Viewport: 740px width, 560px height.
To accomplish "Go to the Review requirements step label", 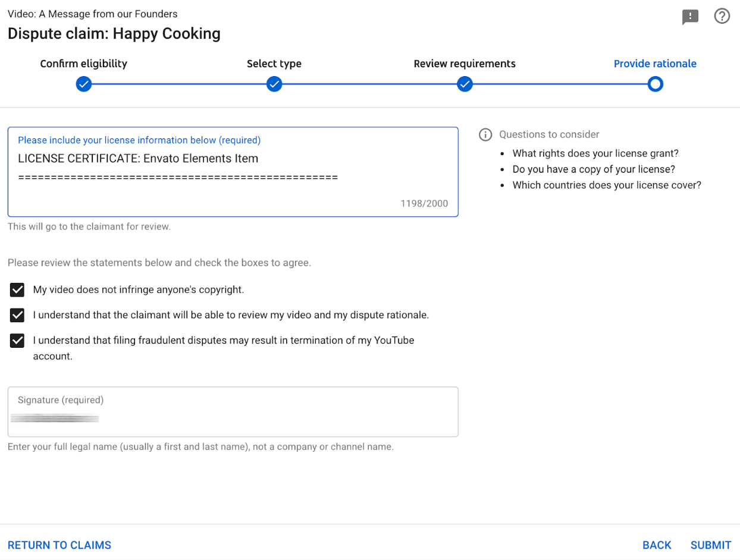I will pyautogui.click(x=465, y=64).
